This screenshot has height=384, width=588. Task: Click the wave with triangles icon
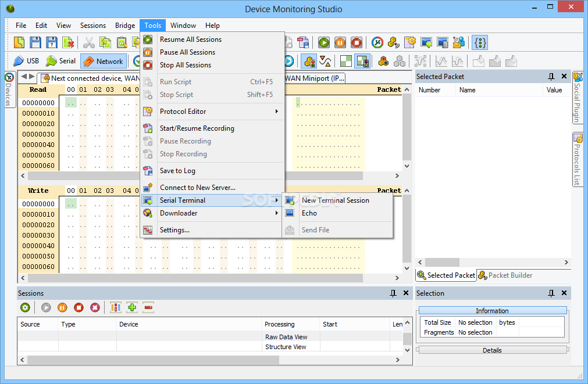pyautogui.click(x=325, y=61)
